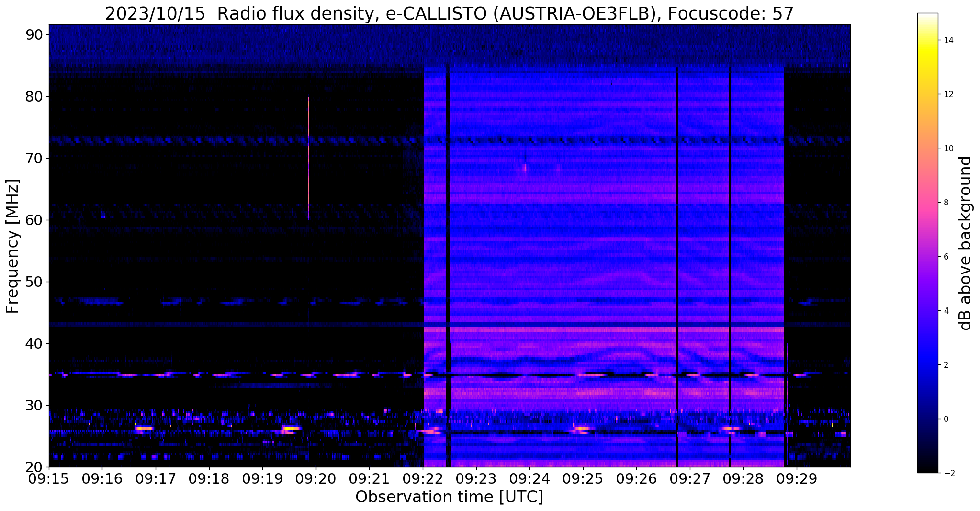Image resolution: width=980 pixels, height=511 pixels.
Task: Click the 09:28 time tick label
Action: point(743,478)
